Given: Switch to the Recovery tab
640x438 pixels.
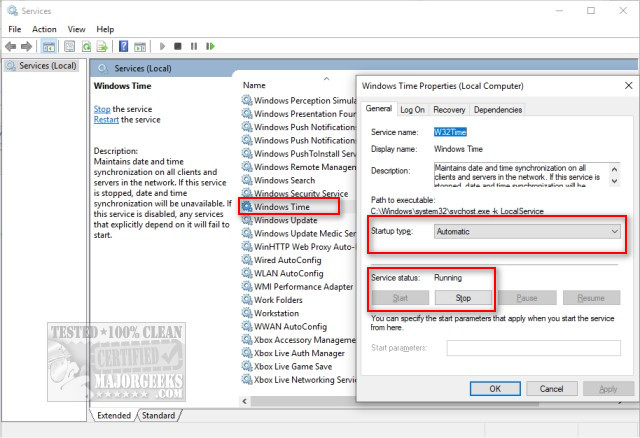Looking at the screenshot, I should click(449, 110).
